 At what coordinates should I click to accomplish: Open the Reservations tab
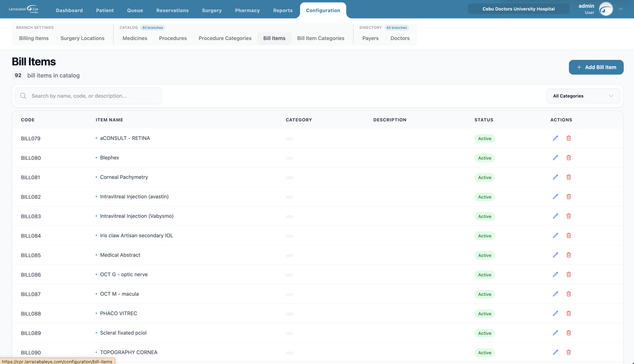pyautogui.click(x=172, y=10)
